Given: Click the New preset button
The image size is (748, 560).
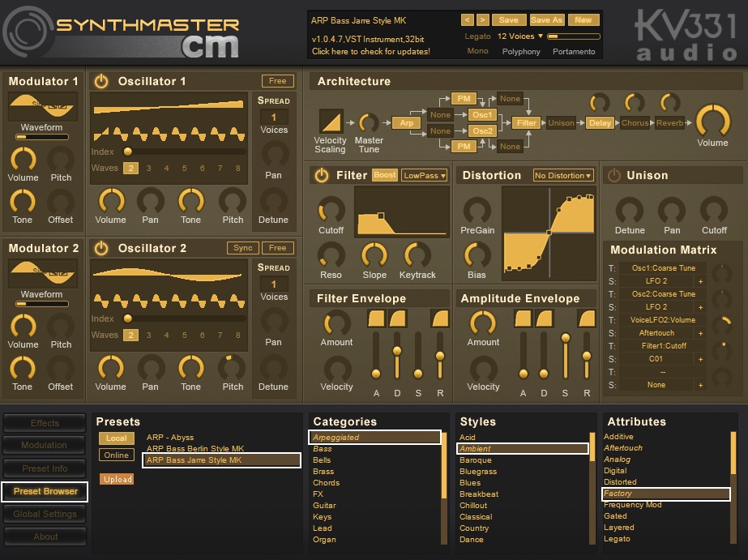Looking at the screenshot, I should click(583, 20).
